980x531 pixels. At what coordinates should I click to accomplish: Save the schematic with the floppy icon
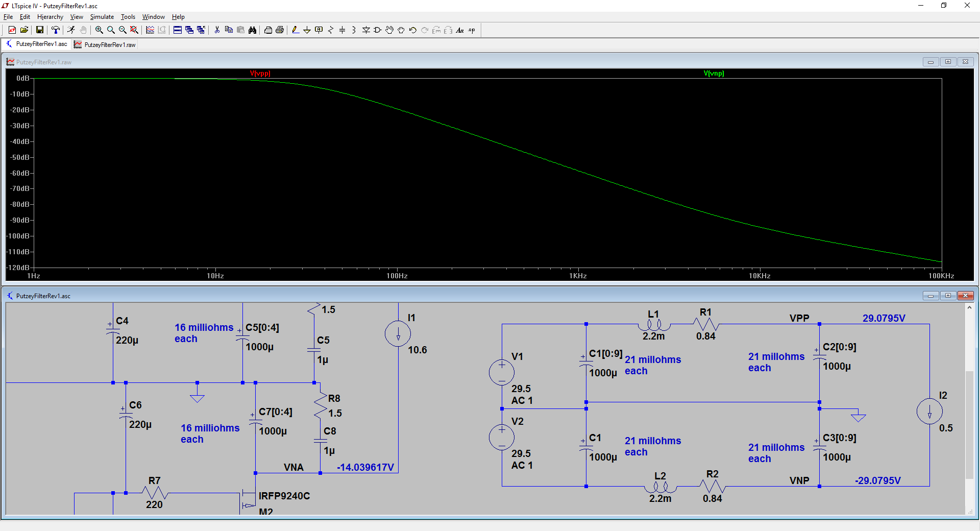click(x=39, y=30)
